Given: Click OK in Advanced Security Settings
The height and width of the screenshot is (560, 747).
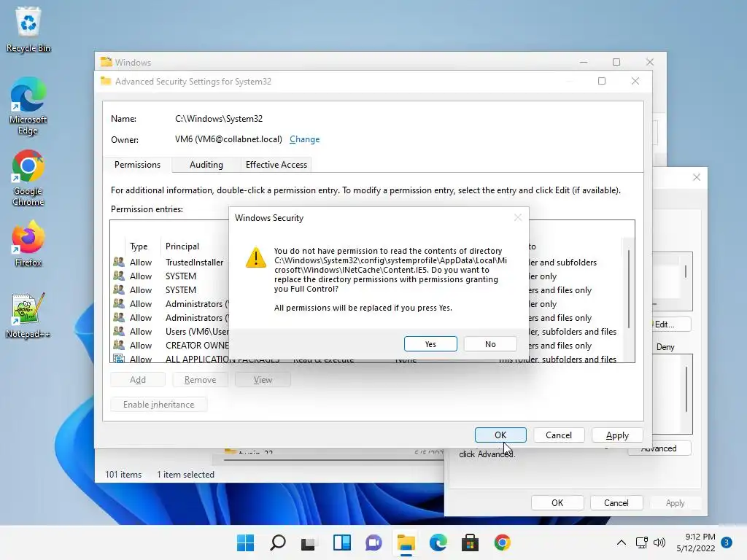Looking at the screenshot, I should coord(500,435).
